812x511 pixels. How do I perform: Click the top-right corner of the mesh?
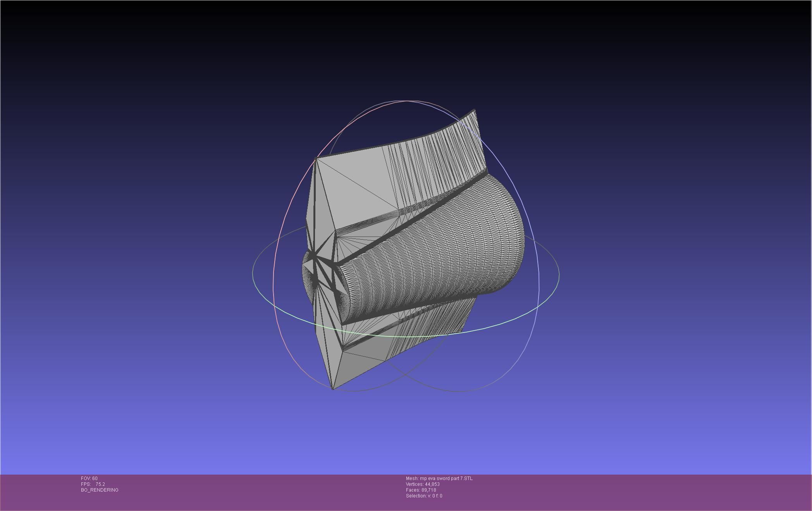pos(474,111)
